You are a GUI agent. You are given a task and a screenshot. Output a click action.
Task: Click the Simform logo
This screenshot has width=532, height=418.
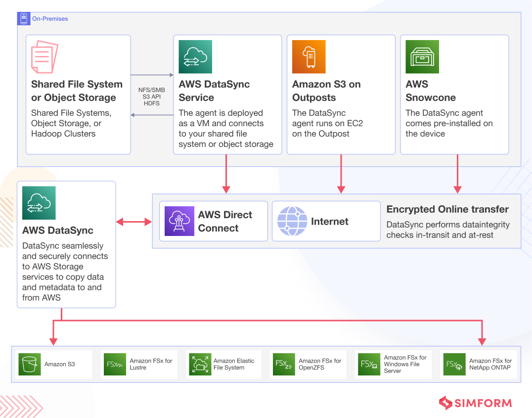(475, 403)
